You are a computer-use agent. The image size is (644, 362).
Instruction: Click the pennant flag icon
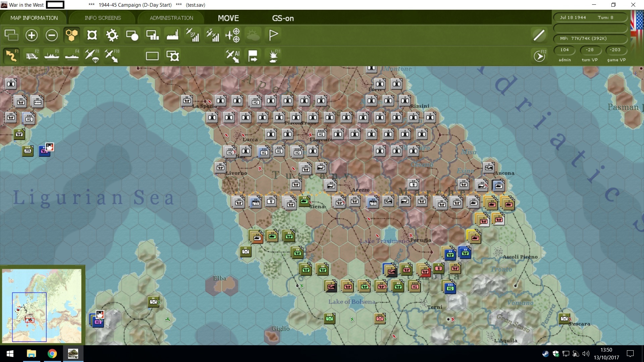click(273, 35)
